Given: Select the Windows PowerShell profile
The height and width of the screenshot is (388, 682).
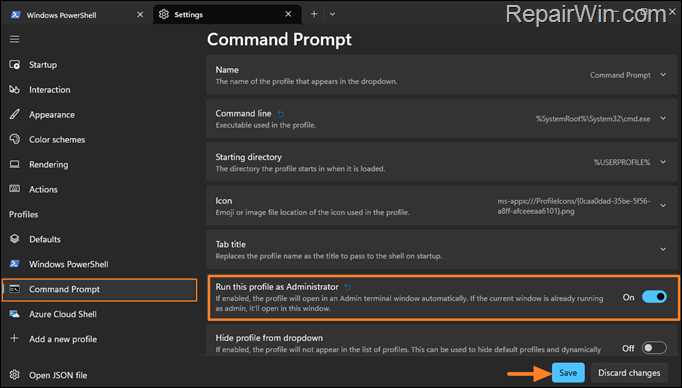Looking at the screenshot, I should pyautogui.click(x=99, y=264).
